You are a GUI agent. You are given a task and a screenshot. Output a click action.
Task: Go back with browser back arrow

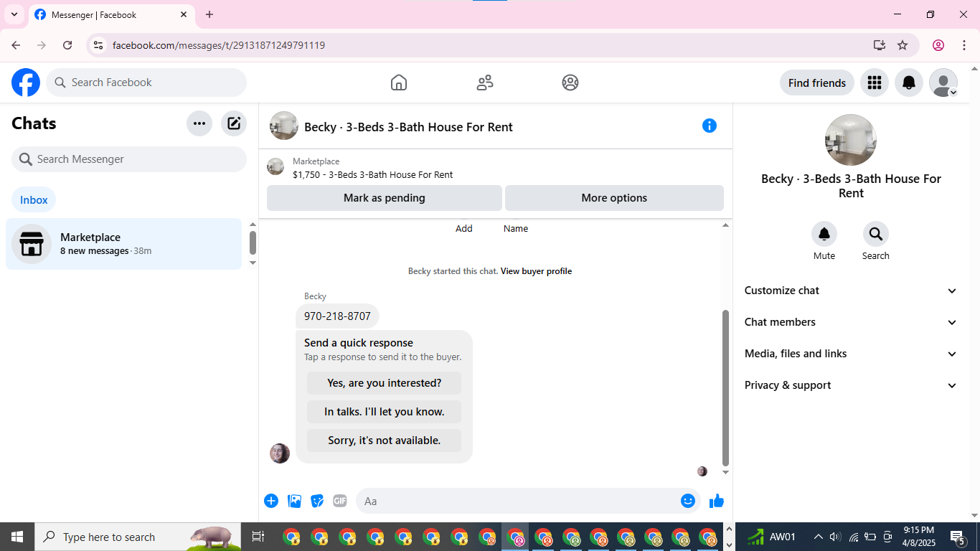tap(16, 45)
